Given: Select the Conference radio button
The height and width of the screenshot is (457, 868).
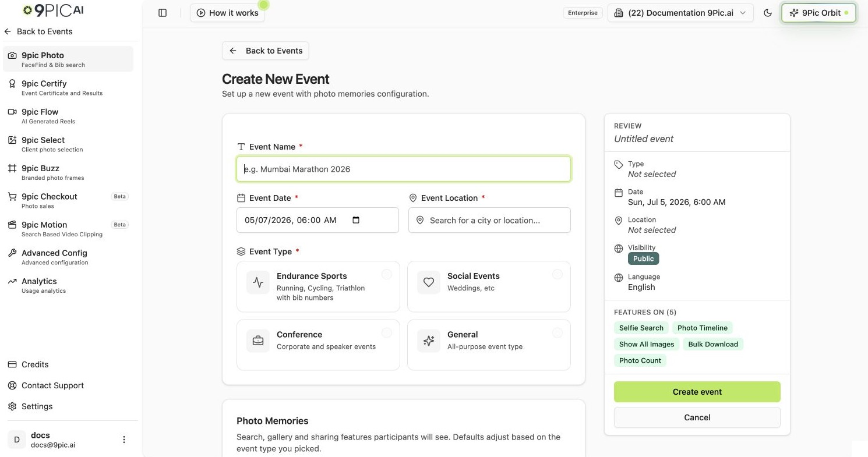Looking at the screenshot, I should point(387,332).
